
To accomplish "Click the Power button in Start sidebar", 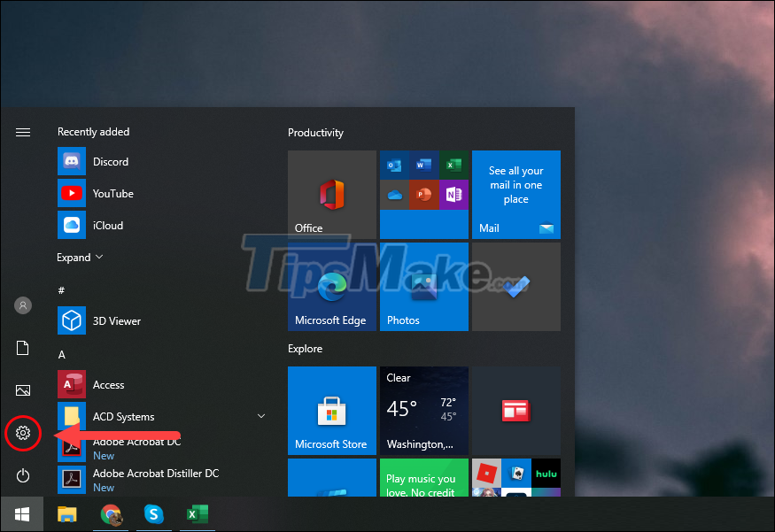I will click(23, 475).
